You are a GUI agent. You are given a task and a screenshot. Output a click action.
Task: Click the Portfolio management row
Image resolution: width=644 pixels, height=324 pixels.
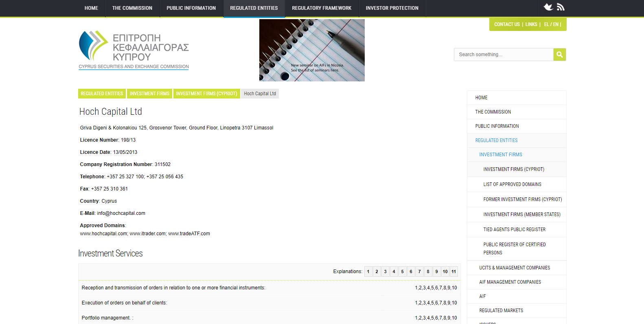click(269, 317)
